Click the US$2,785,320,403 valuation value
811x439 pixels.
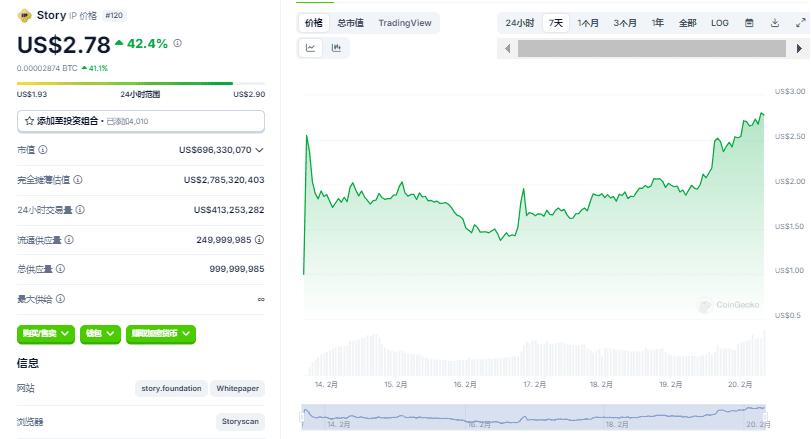(224, 179)
